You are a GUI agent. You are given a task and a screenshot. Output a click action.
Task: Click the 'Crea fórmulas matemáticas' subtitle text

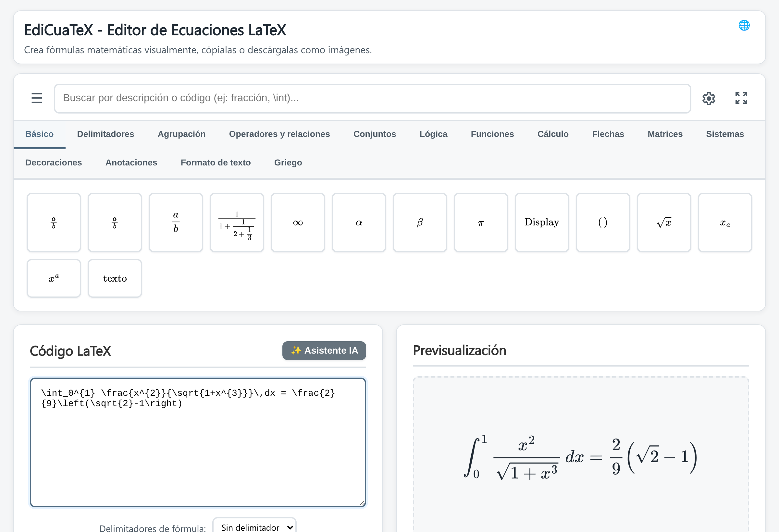pos(198,50)
